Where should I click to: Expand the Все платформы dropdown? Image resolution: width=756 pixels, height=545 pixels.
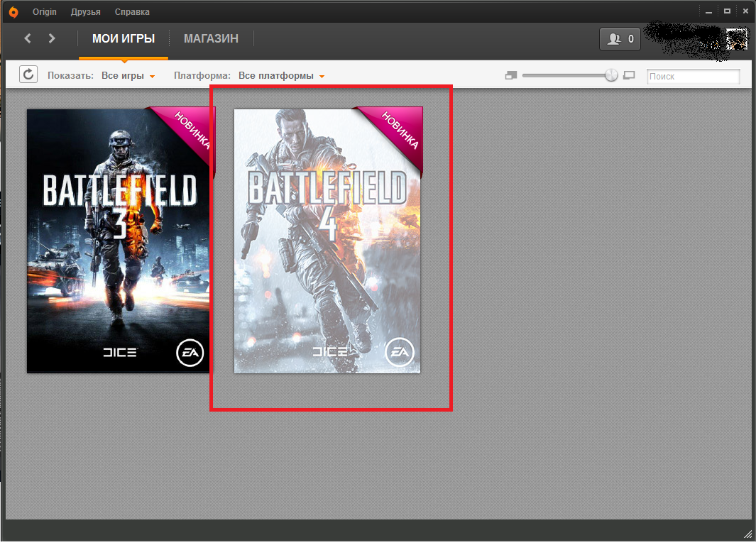coord(282,76)
